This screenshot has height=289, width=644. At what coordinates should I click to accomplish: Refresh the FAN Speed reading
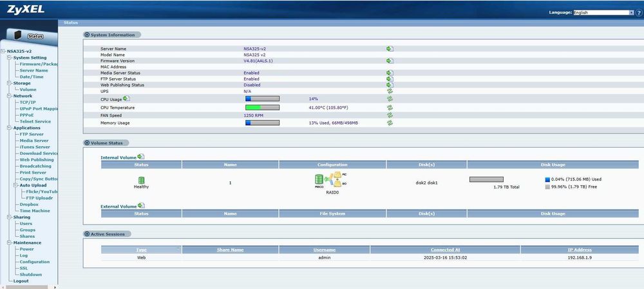(390, 115)
